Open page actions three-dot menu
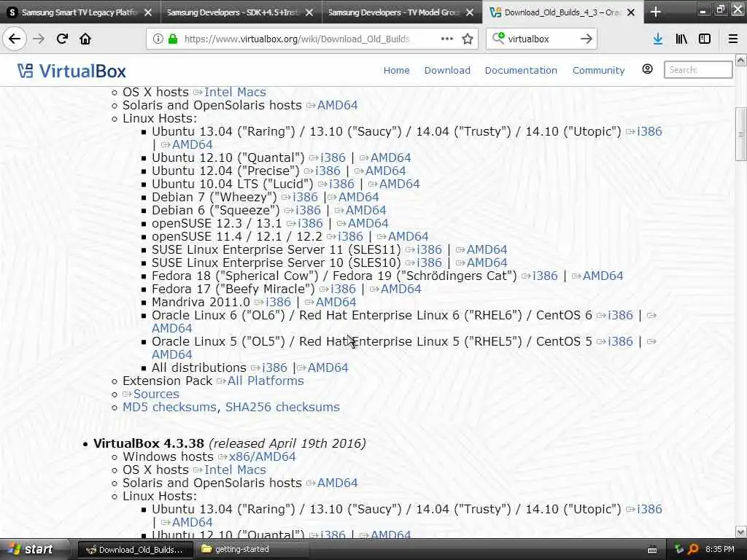 [x=447, y=39]
